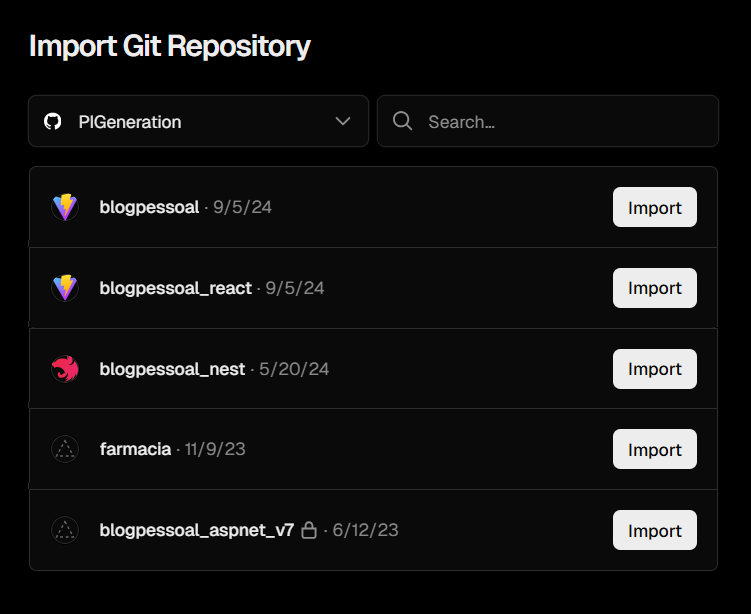Image resolution: width=751 pixels, height=614 pixels.
Task: Import the blogpessoal_aspnet_v7 repository
Action: pos(654,530)
